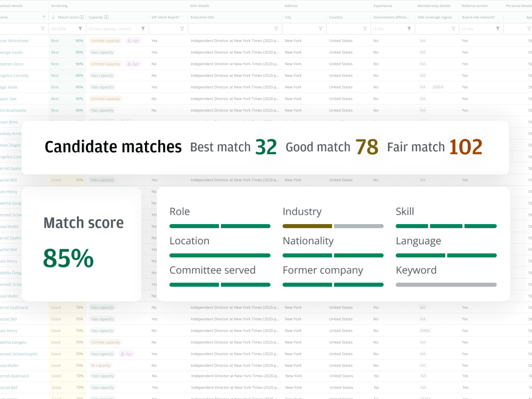Click the Match score descending sort arrow

[x=53, y=17]
